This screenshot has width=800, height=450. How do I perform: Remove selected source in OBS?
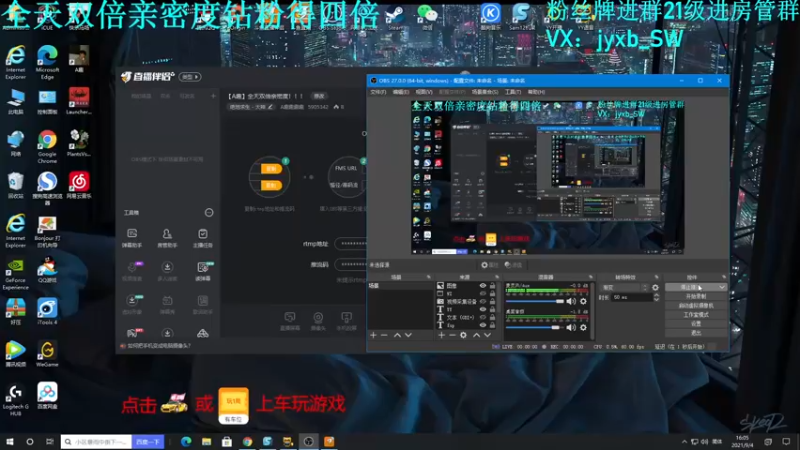452,335
